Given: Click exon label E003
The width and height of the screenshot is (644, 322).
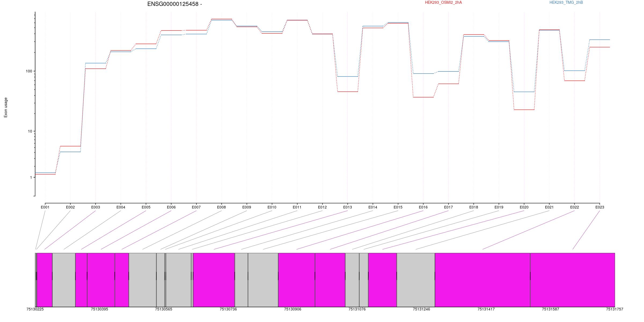Looking at the screenshot, I should point(96,207).
